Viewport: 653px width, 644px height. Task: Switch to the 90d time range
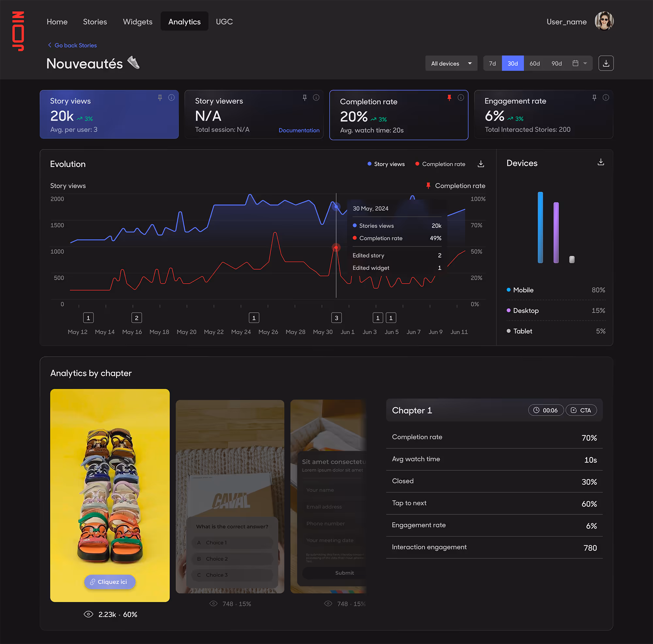pyautogui.click(x=556, y=63)
